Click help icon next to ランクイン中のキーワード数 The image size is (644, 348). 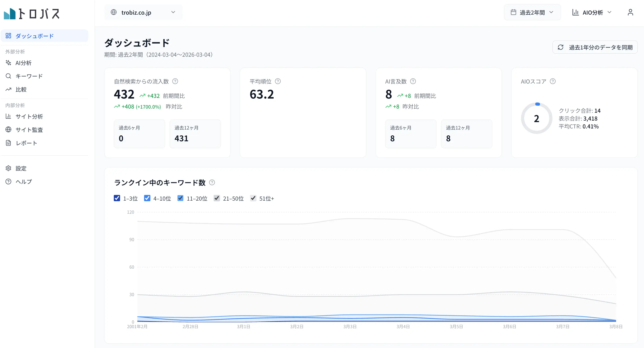(212, 183)
